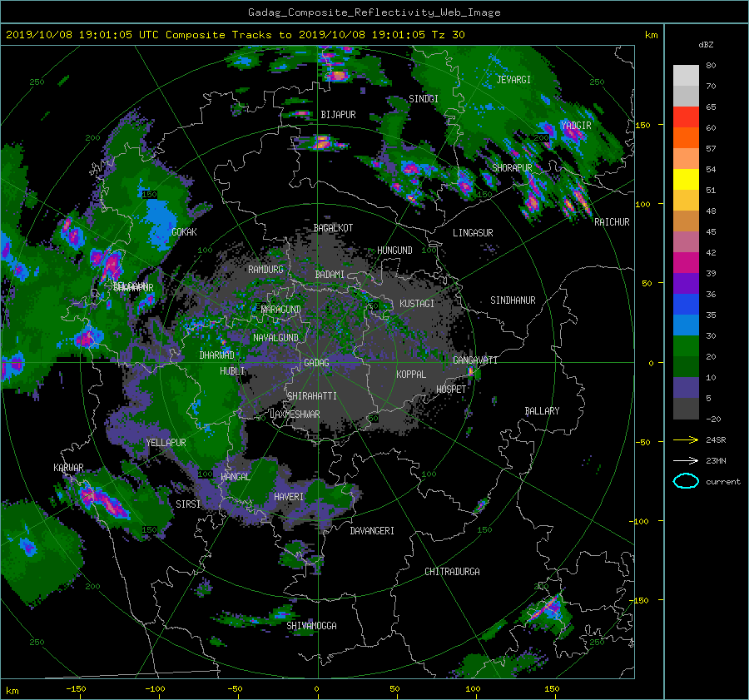749x700 pixels.
Task: Click the CHITRADURGA city label
Action: (453, 572)
